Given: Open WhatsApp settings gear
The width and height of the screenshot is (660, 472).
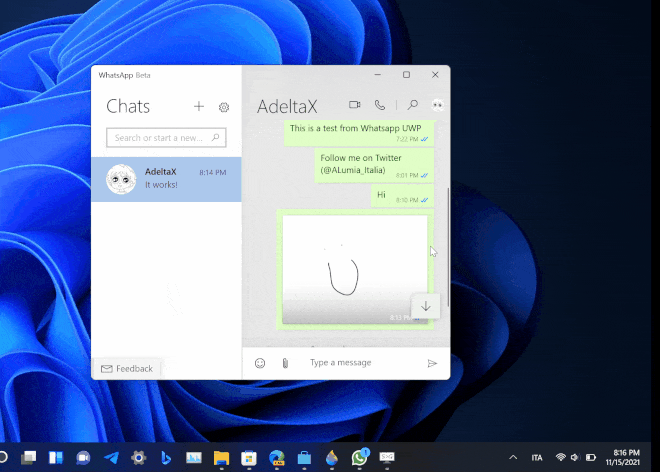Looking at the screenshot, I should (224, 107).
